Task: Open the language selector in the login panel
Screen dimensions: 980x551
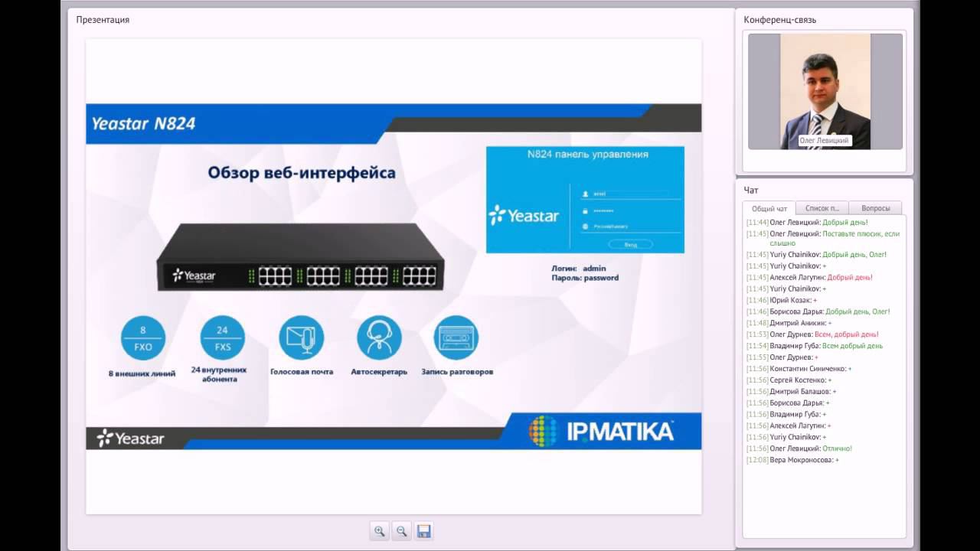Action: (x=631, y=227)
